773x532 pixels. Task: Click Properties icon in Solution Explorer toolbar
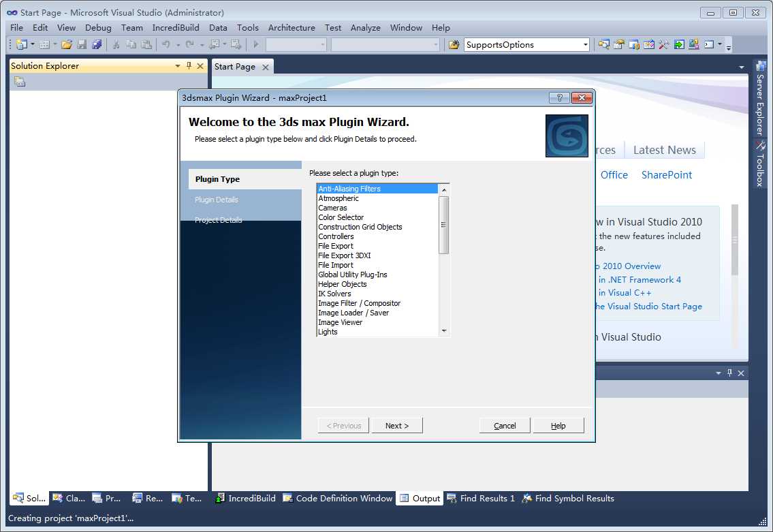[x=20, y=82]
